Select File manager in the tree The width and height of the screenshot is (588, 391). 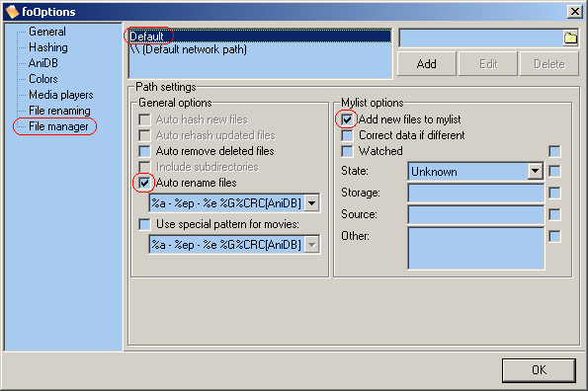[x=58, y=126]
